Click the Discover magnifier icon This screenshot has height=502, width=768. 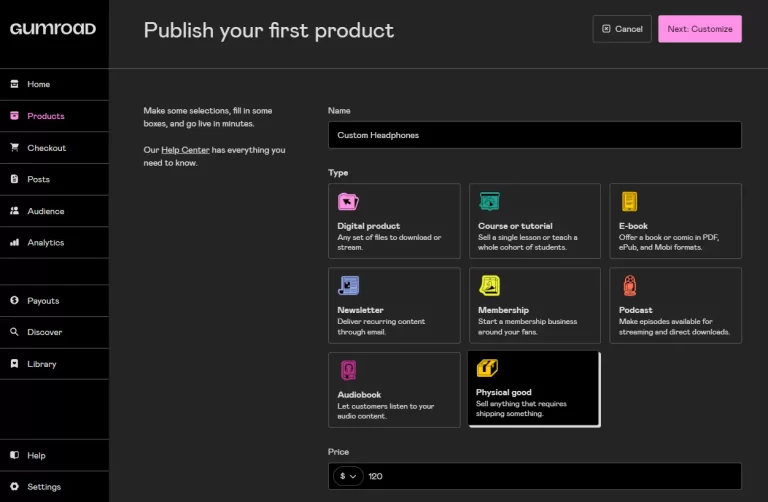(x=15, y=332)
